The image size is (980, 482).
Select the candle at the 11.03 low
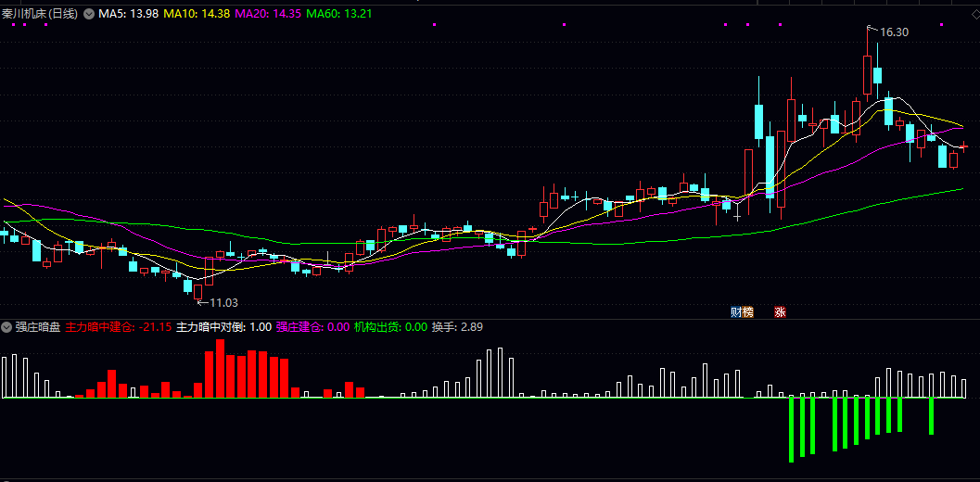pos(198,291)
